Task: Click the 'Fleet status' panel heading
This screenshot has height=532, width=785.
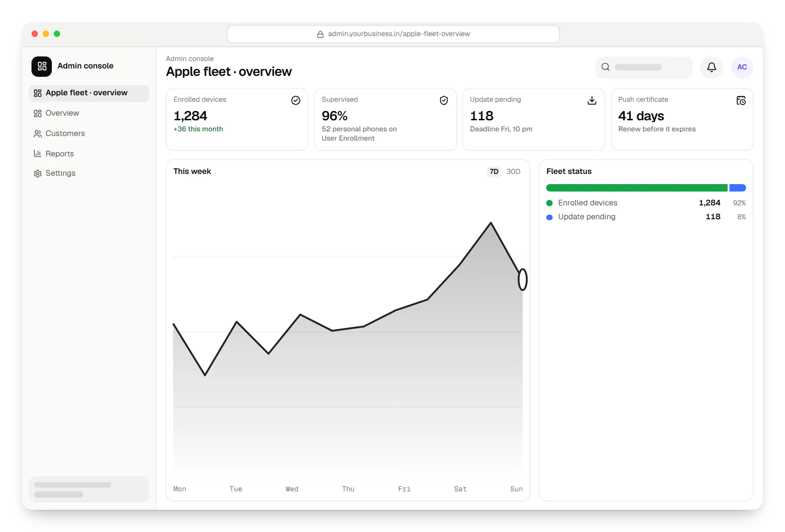Action: coord(569,171)
